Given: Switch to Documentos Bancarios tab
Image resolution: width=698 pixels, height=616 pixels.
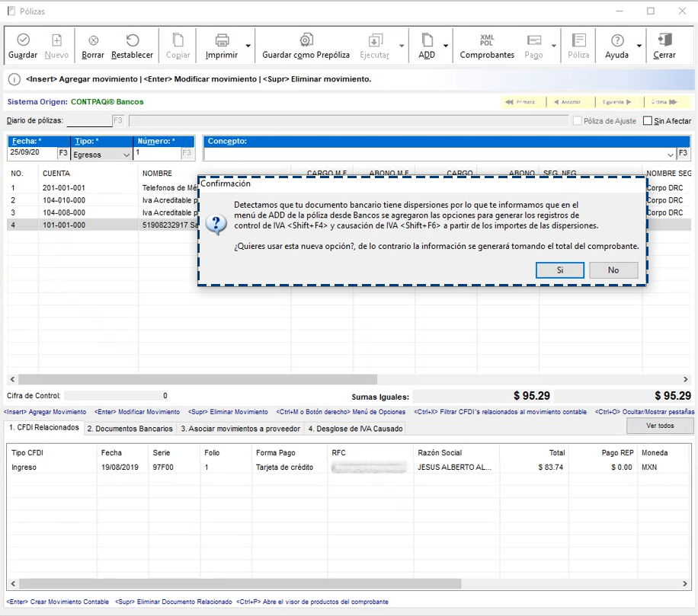Looking at the screenshot, I should click(130, 429).
